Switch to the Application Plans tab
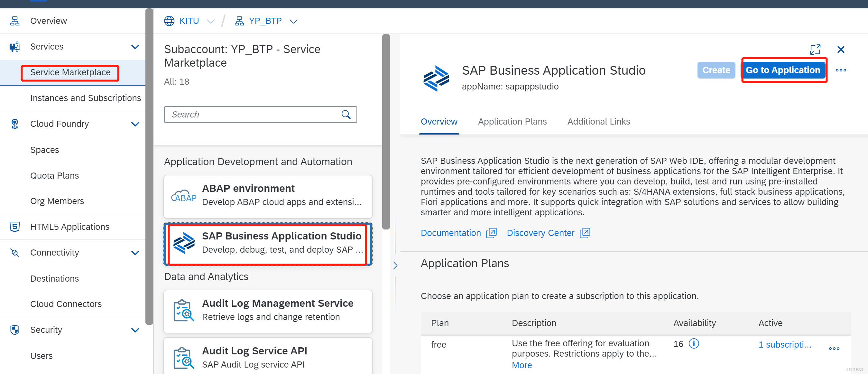868x374 pixels. [x=512, y=121]
